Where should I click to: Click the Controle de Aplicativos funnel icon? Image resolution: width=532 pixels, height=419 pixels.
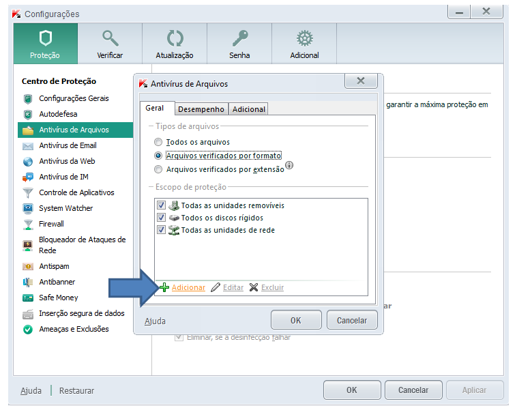click(x=28, y=193)
